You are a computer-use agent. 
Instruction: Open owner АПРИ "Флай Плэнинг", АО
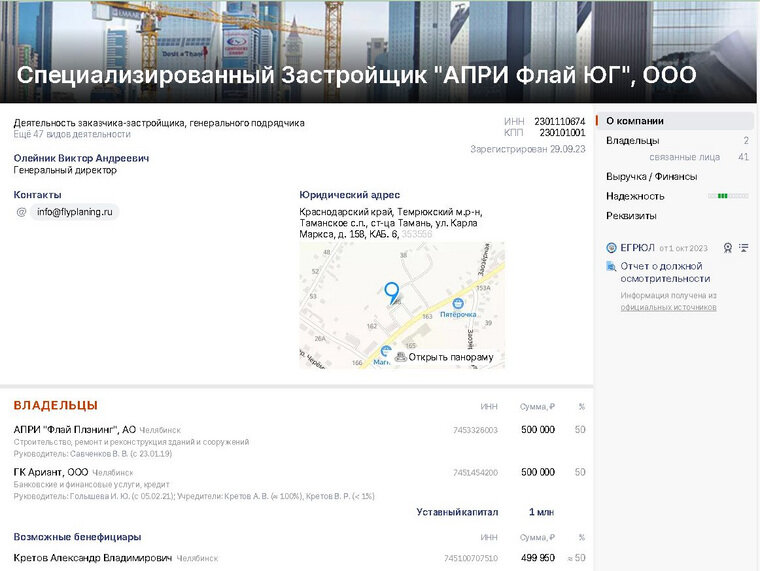click(75, 430)
